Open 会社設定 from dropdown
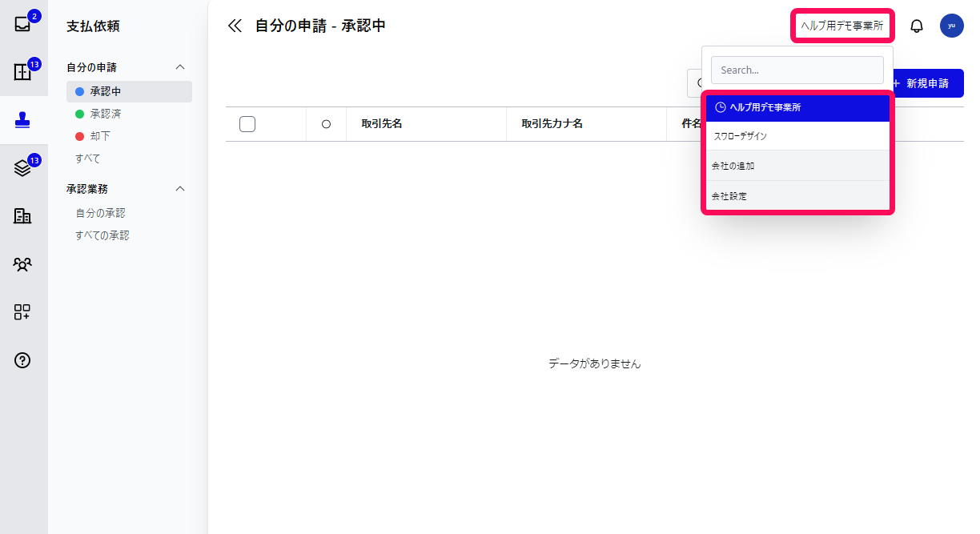The height and width of the screenshot is (534, 980). point(797,195)
